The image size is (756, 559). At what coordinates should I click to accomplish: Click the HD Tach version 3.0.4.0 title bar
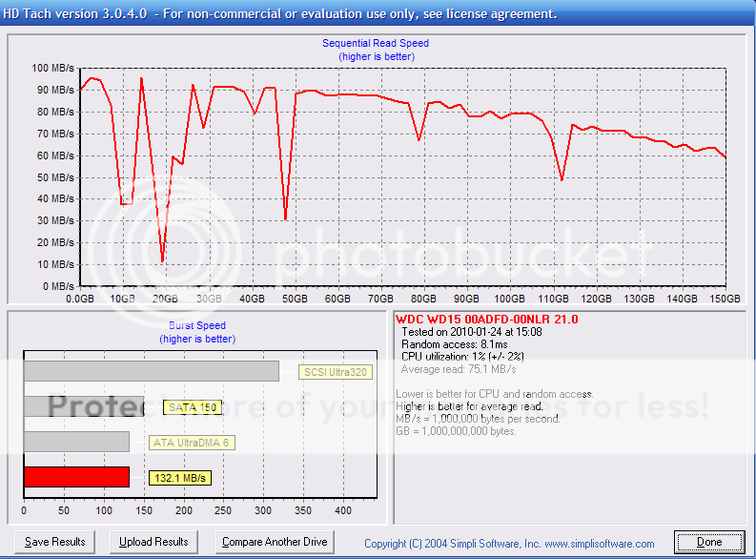click(x=378, y=13)
